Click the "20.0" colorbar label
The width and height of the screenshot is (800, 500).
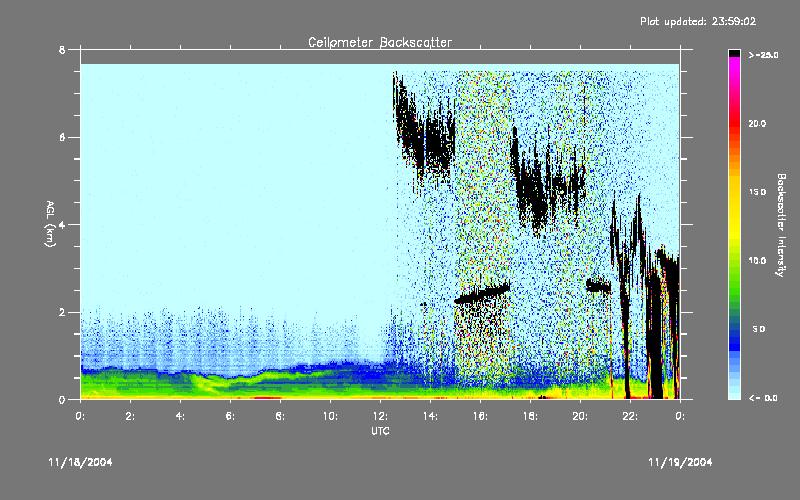[x=757, y=123]
